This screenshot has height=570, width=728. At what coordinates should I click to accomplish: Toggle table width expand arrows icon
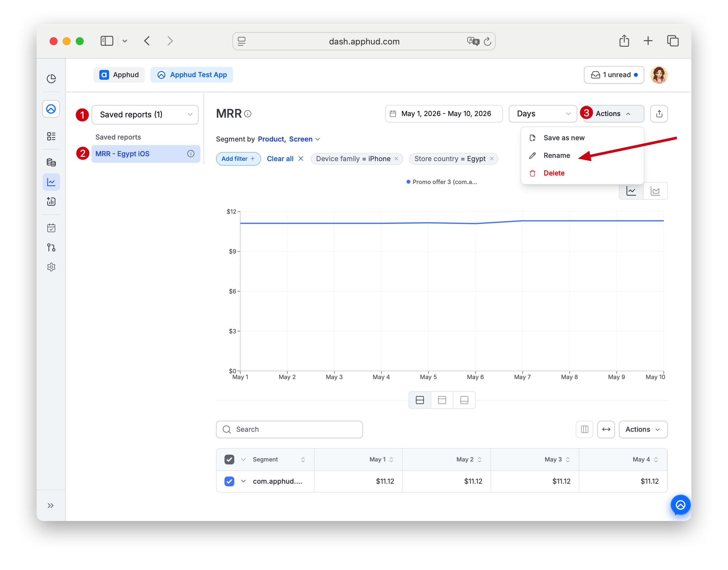(606, 429)
